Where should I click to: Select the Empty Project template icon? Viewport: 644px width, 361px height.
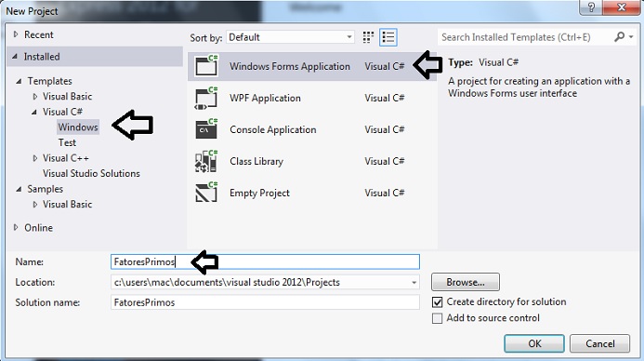pos(206,193)
